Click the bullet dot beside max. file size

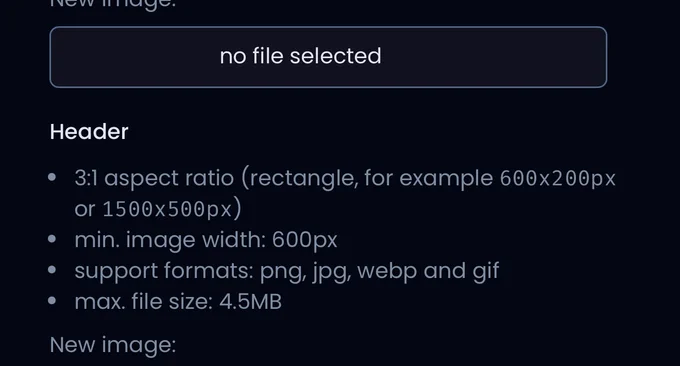52,301
